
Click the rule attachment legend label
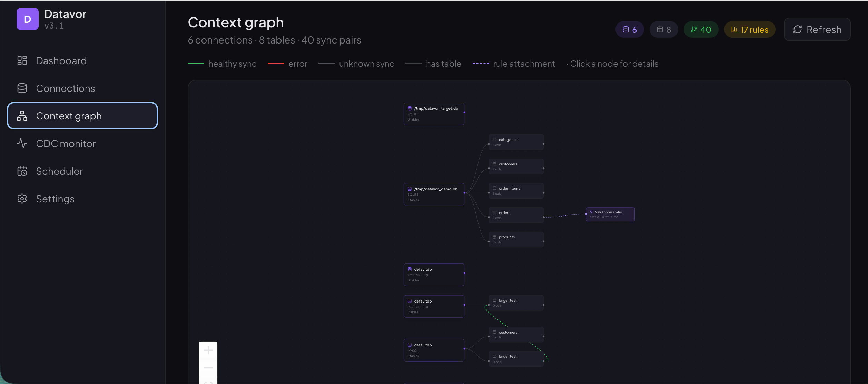click(524, 64)
